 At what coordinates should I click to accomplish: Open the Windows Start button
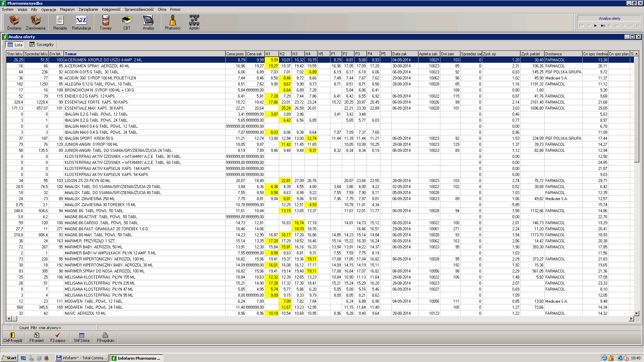tap(9, 358)
